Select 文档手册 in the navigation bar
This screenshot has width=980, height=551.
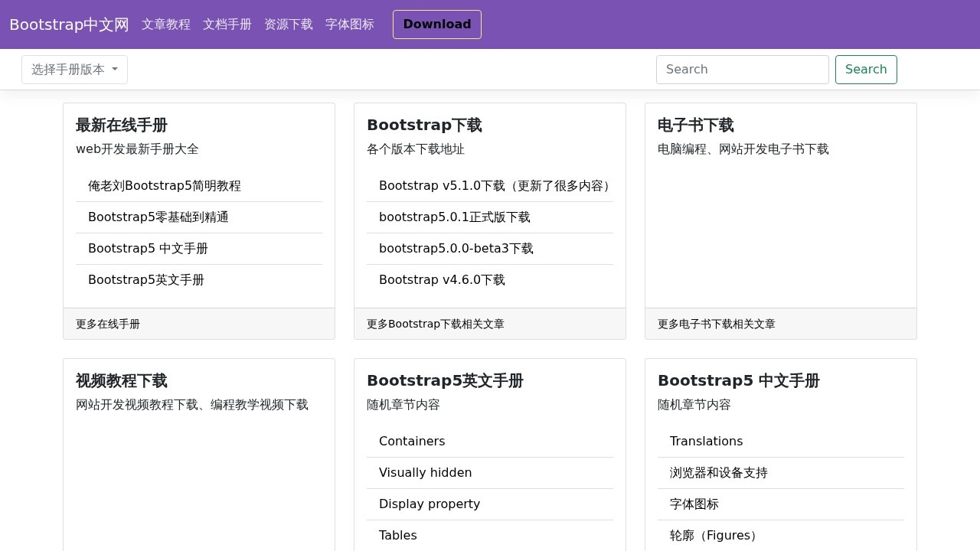[227, 24]
